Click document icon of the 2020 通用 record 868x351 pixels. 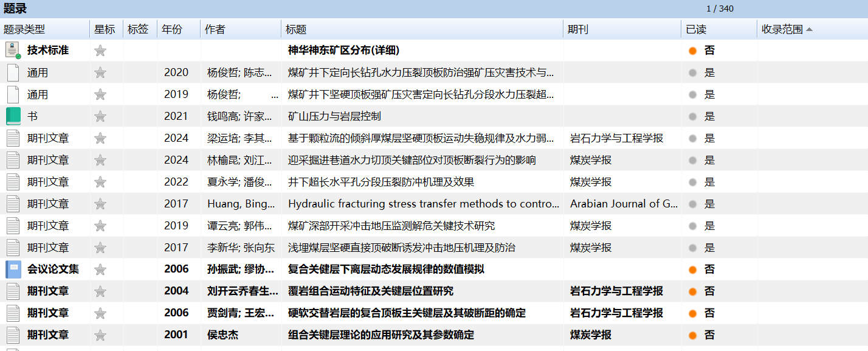click(x=13, y=72)
